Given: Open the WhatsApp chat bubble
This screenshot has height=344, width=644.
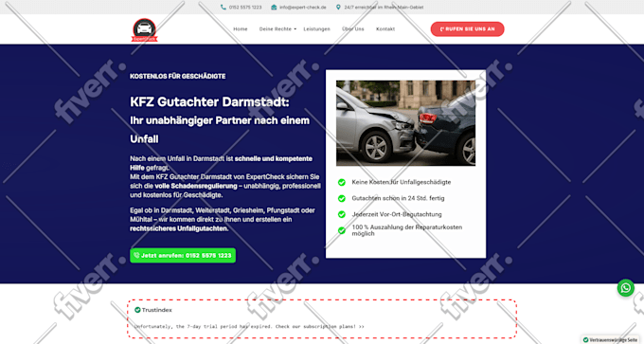Looking at the screenshot, I should 625,288.
